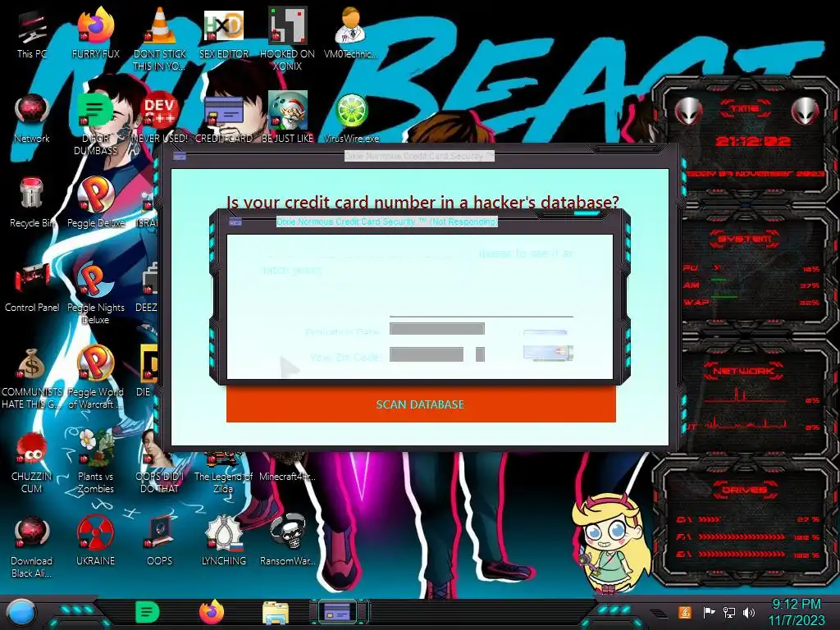This screenshot has height=630, width=840.
Task: Open the Download Black Ali shortcut
Action: pos(32,546)
